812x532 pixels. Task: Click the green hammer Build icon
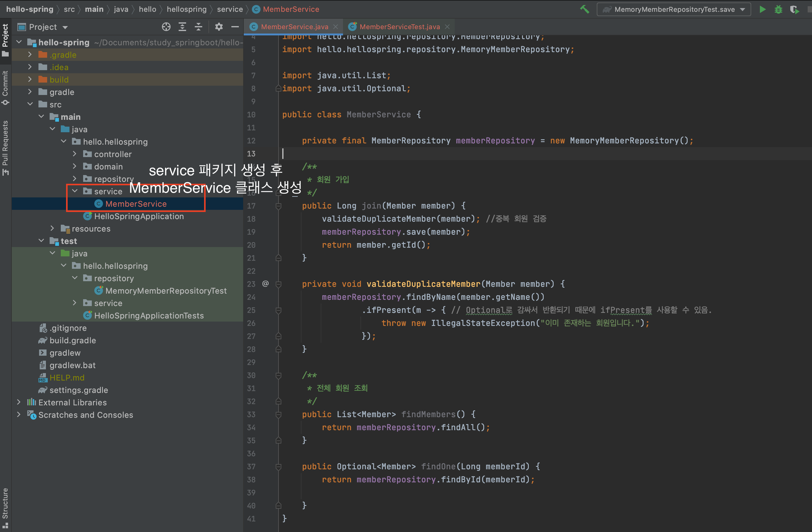[585, 9]
